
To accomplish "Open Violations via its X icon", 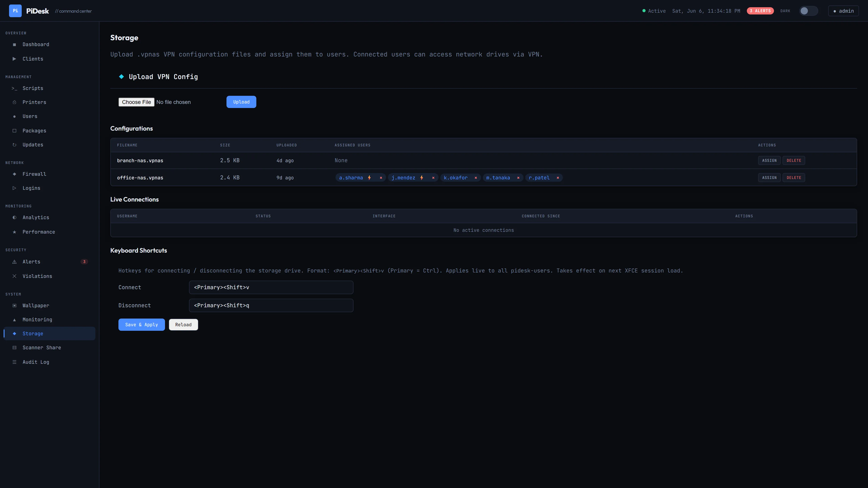I will point(14,276).
